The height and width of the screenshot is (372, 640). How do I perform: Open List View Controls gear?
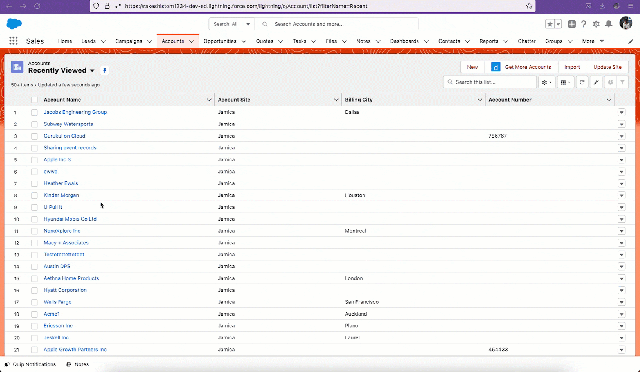[x=547, y=82]
